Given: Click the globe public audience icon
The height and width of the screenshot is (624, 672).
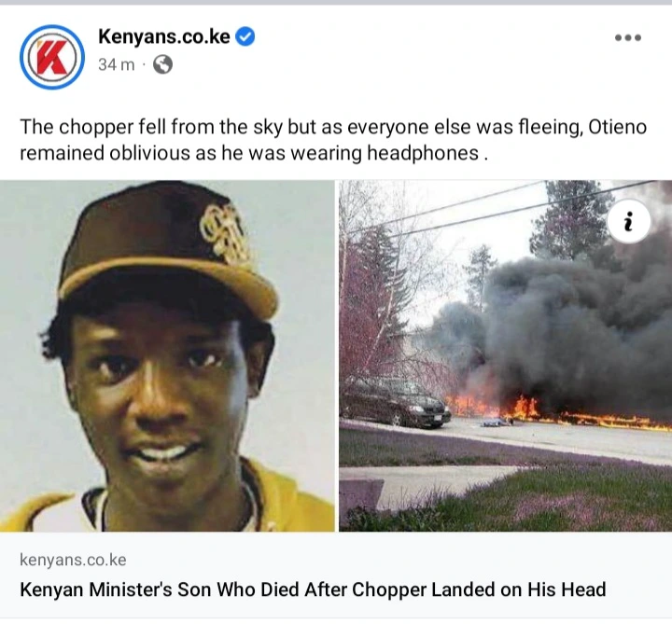Looking at the screenshot, I should pos(162,64).
